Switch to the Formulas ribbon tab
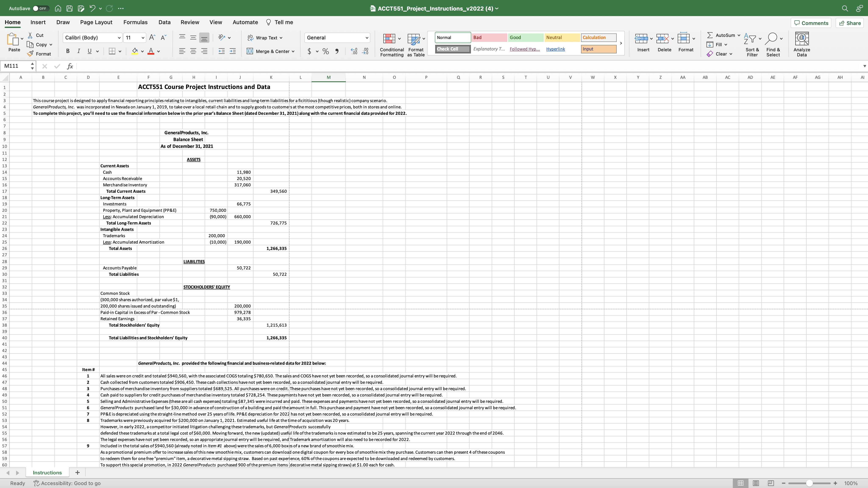The width and height of the screenshot is (868, 488). coord(135,22)
